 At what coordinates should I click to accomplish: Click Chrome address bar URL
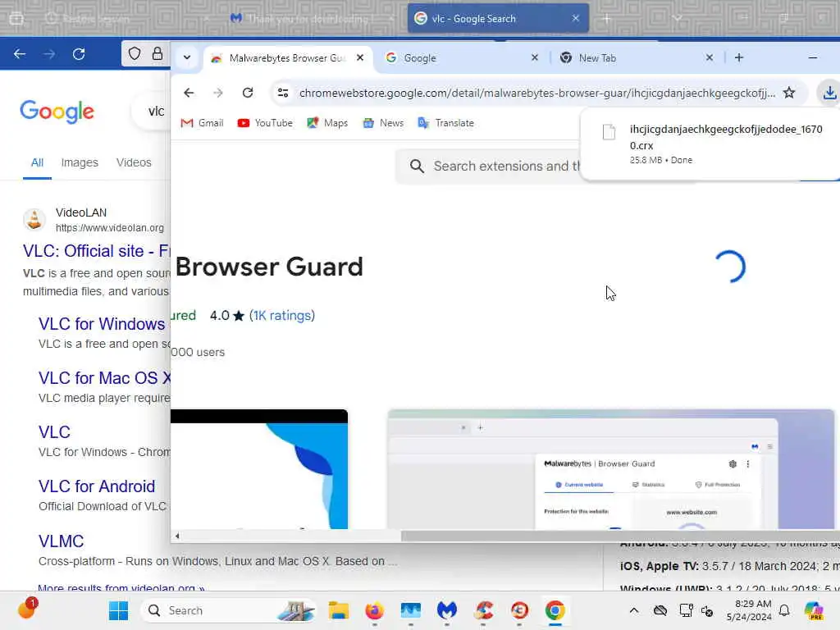click(536, 93)
